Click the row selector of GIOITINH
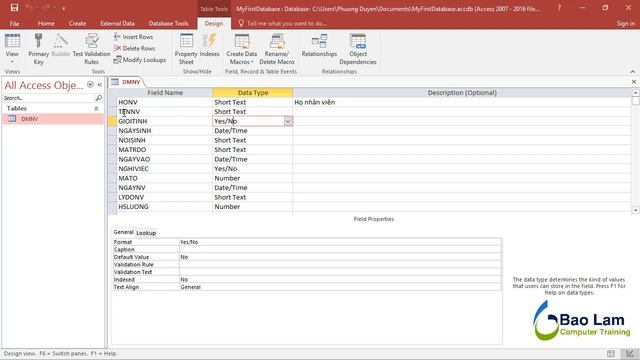Screen dimensions: 640x360 coord(112,121)
